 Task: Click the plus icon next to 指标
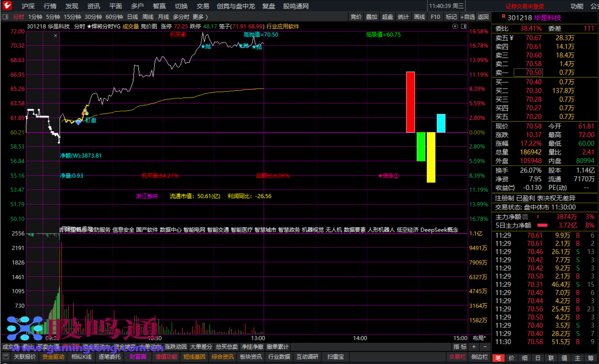tap(474, 347)
